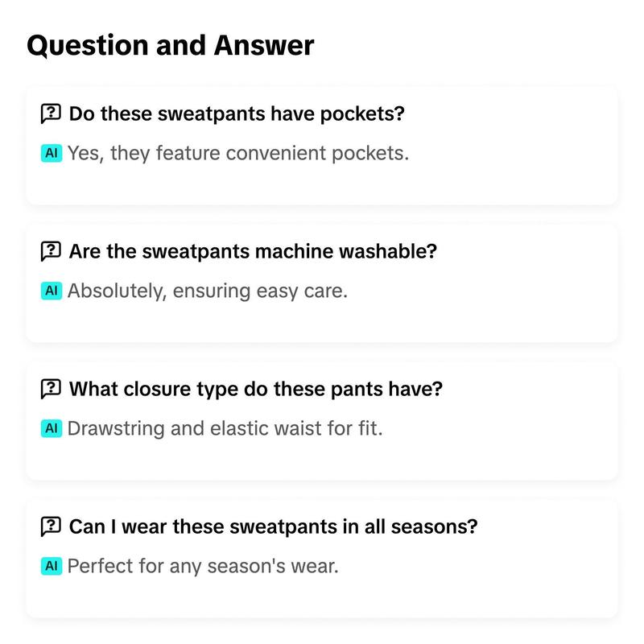
Task: Click the AI badge before "Absolutely, ensuring easy care"
Action: click(x=52, y=291)
